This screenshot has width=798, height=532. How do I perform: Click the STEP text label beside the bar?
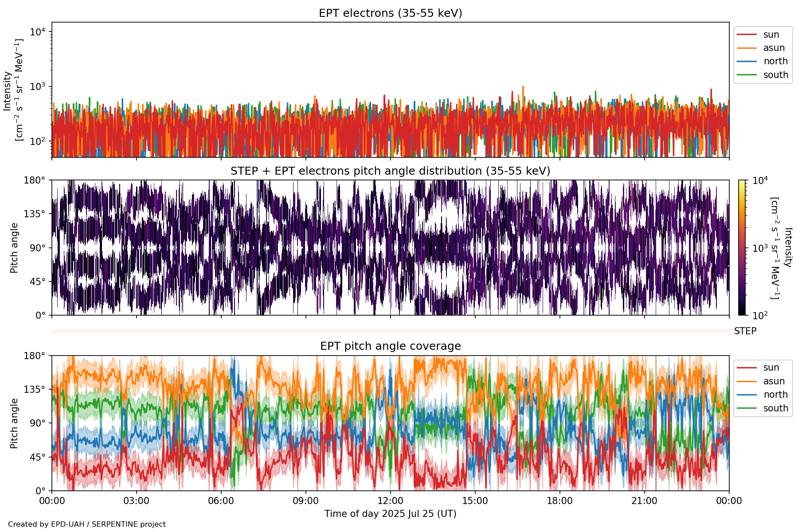point(745,331)
